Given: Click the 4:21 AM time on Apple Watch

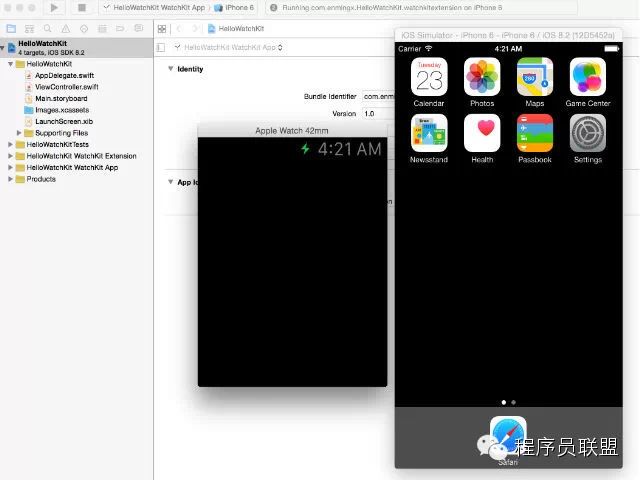Looking at the screenshot, I should pos(350,149).
